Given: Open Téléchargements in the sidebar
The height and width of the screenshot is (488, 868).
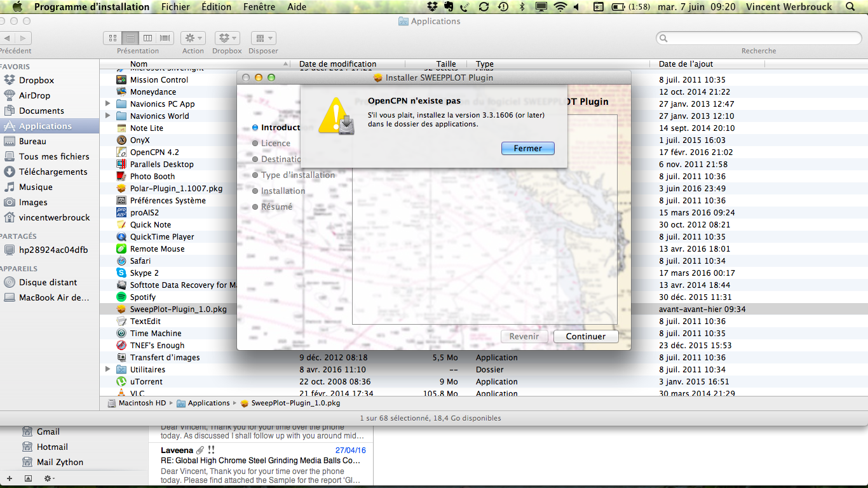Looking at the screenshot, I should (53, 172).
